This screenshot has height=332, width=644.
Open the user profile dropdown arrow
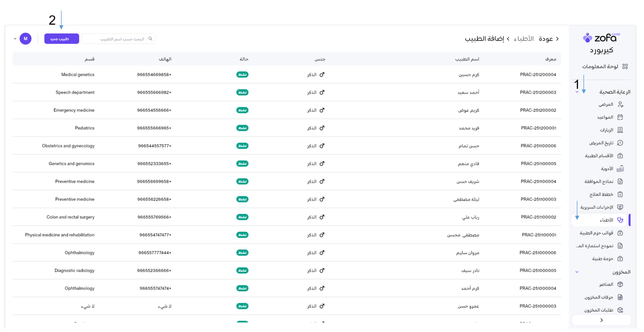(15, 39)
